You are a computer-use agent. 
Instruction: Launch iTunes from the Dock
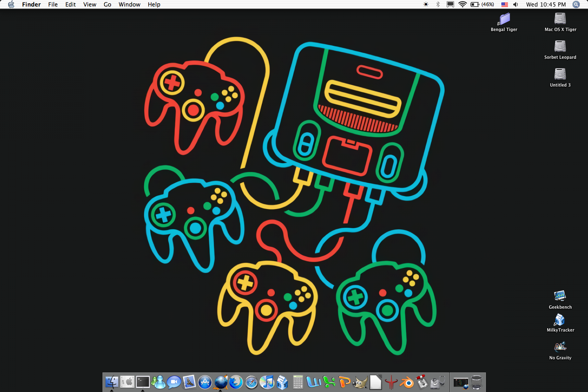[x=267, y=382]
